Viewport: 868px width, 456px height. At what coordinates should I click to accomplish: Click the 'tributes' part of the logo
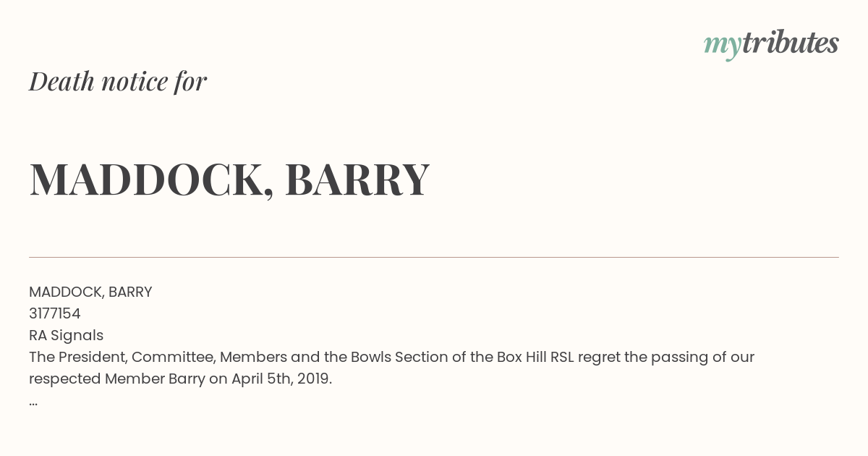791,43
